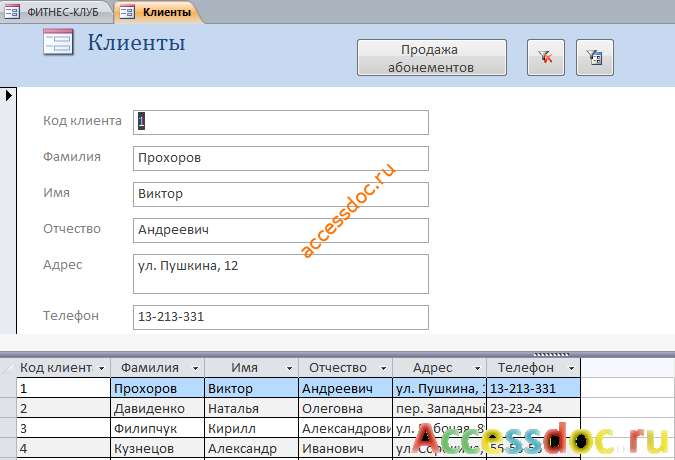Click cell Давиденко in the datasheet

coord(158,408)
